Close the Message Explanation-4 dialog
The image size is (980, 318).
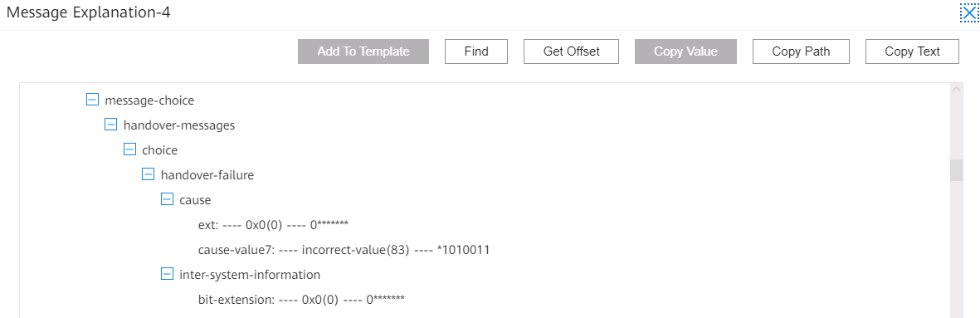pos(968,13)
